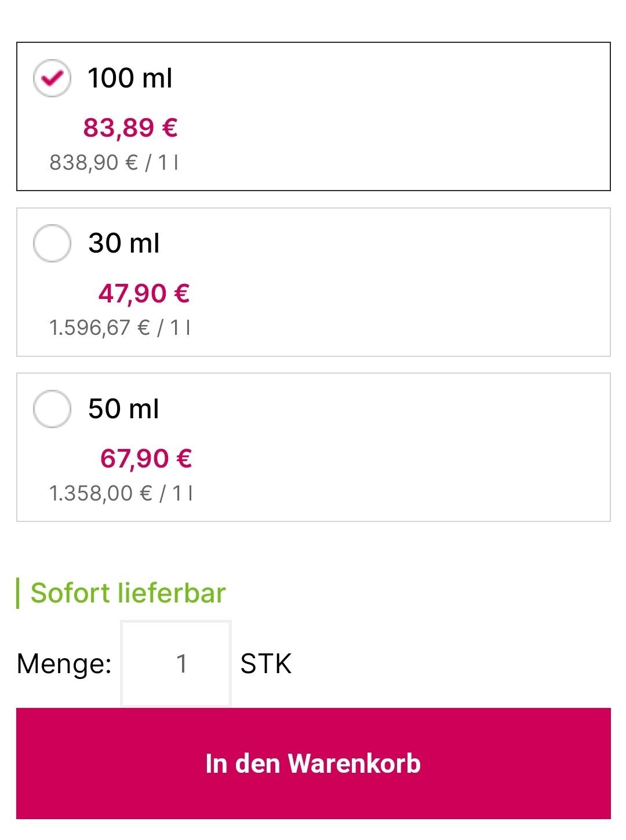Click the 100 ml size label
The width and height of the screenshot is (626, 840).
[x=130, y=78]
